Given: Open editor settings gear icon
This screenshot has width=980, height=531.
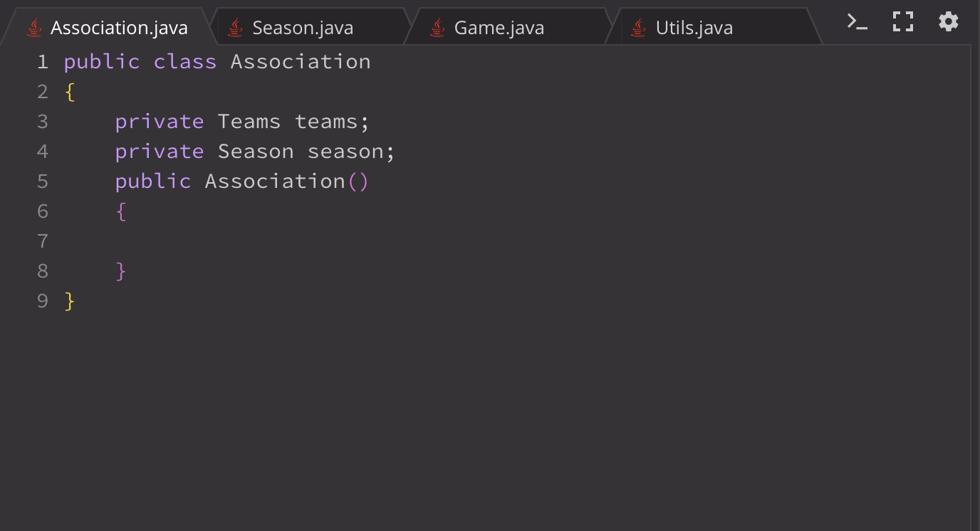Looking at the screenshot, I should [x=949, y=21].
